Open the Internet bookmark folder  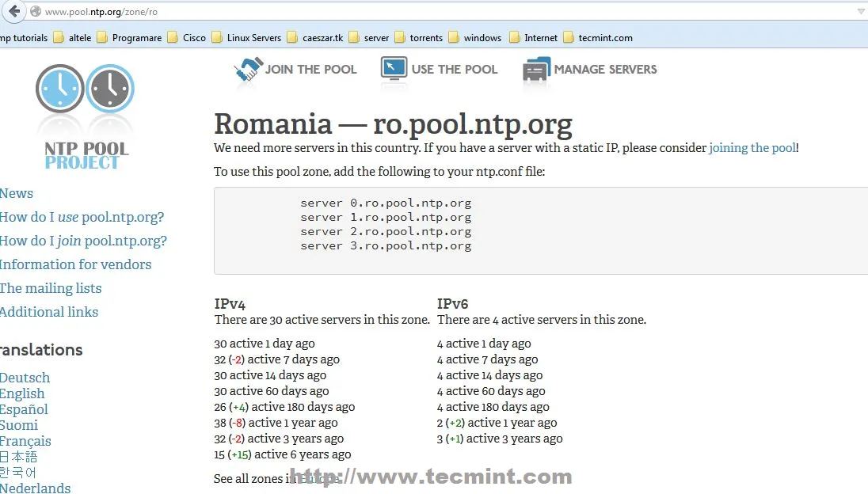point(533,37)
